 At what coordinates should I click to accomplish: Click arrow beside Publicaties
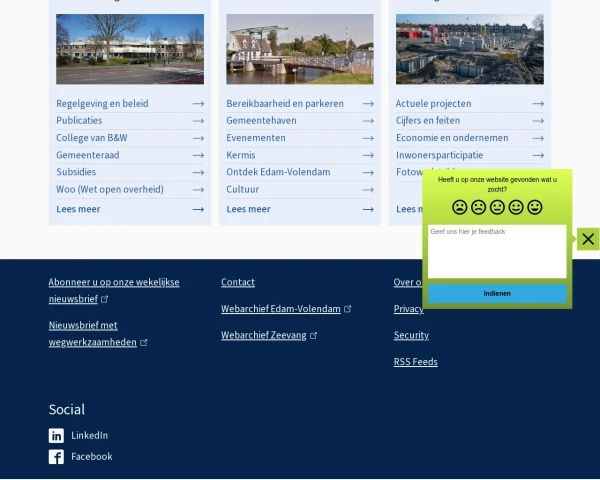(x=198, y=121)
